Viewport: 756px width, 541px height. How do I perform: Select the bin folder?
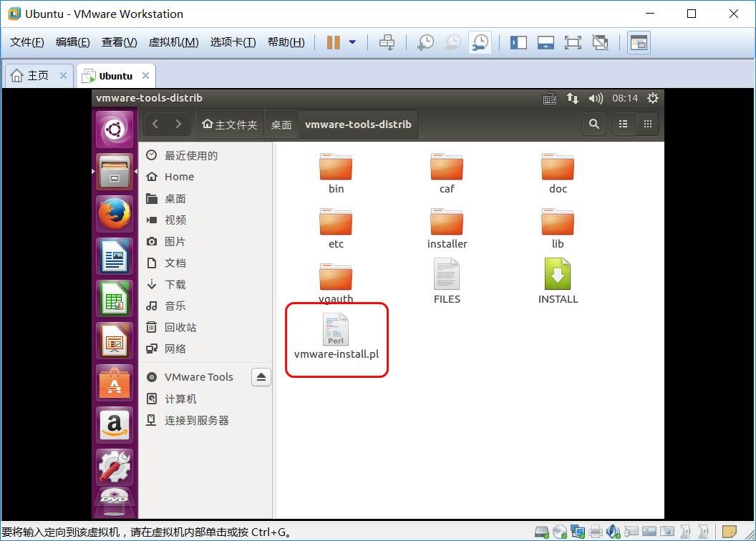coord(336,173)
